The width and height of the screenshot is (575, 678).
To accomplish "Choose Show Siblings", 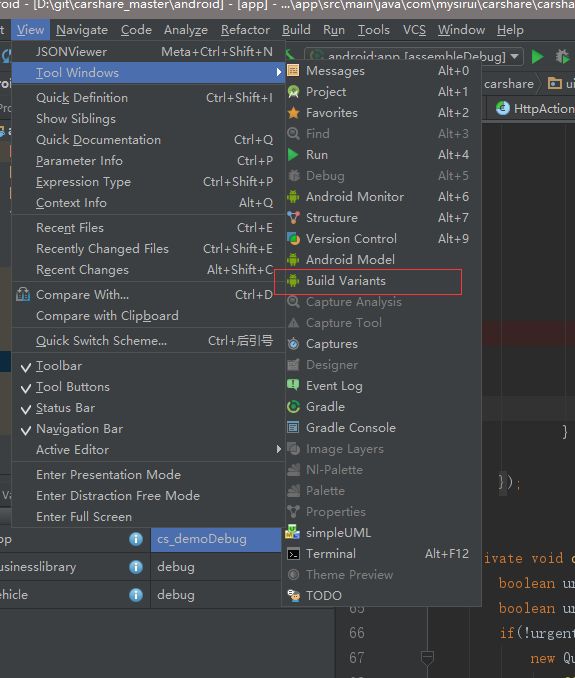I will click(148, 119).
